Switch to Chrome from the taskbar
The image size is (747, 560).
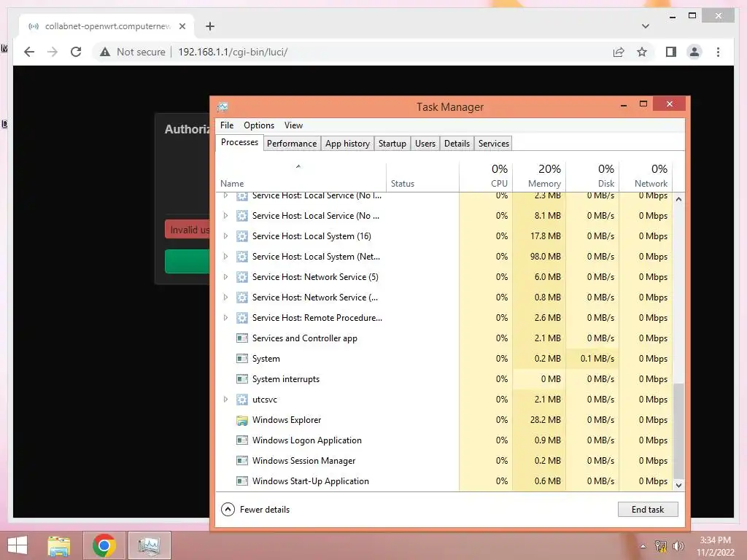pyautogui.click(x=104, y=545)
